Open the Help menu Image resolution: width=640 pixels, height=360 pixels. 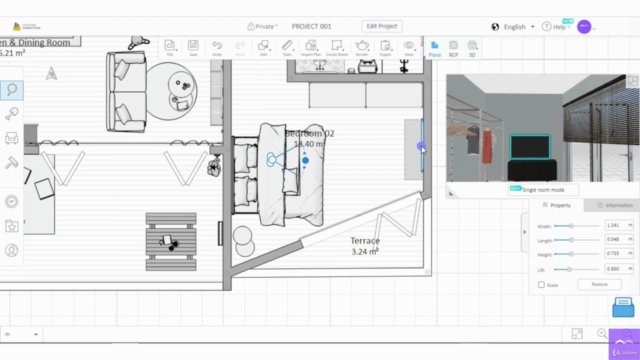click(556, 27)
